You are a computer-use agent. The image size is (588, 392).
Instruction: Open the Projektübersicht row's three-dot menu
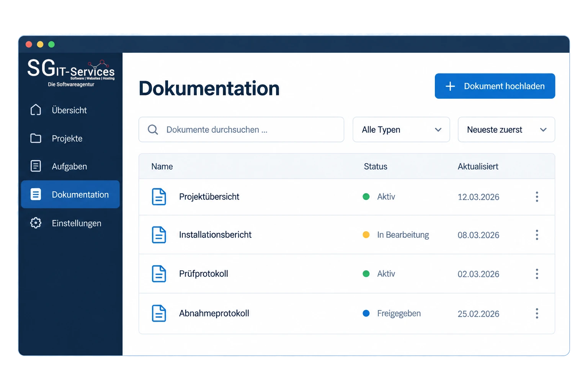pos(537,197)
